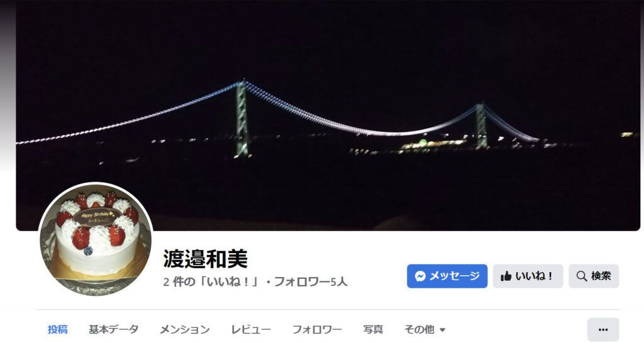
Task: Click the page name 渡邉和美
Action: pyautogui.click(x=206, y=259)
